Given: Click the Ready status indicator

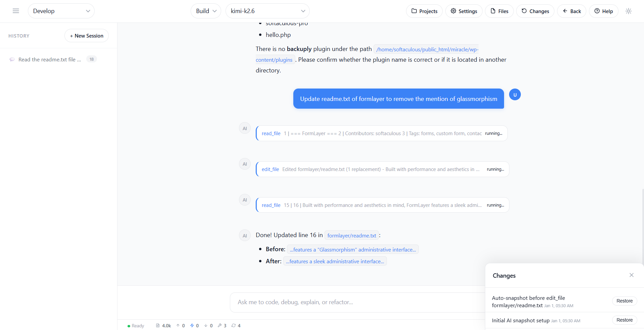Looking at the screenshot, I should pos(136,326).
